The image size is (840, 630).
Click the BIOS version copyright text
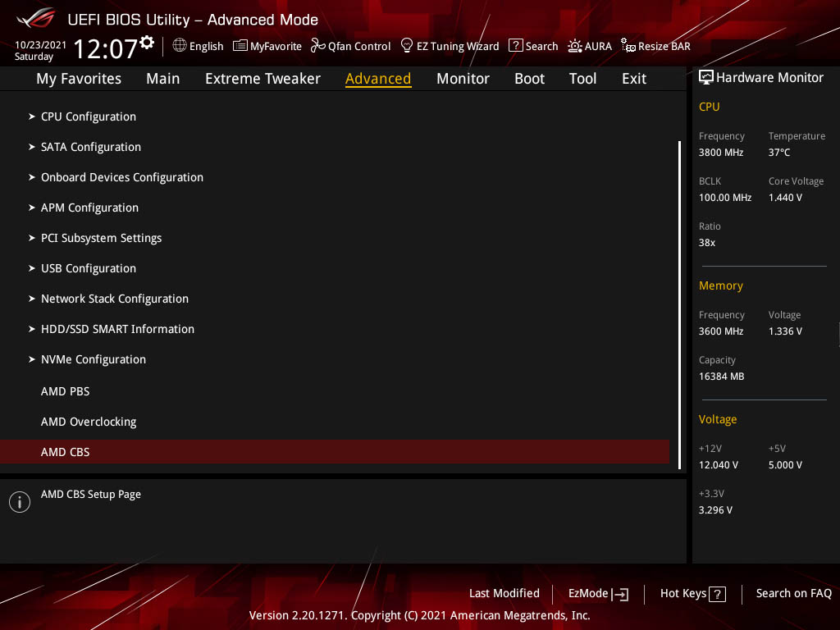pos(419,615)
